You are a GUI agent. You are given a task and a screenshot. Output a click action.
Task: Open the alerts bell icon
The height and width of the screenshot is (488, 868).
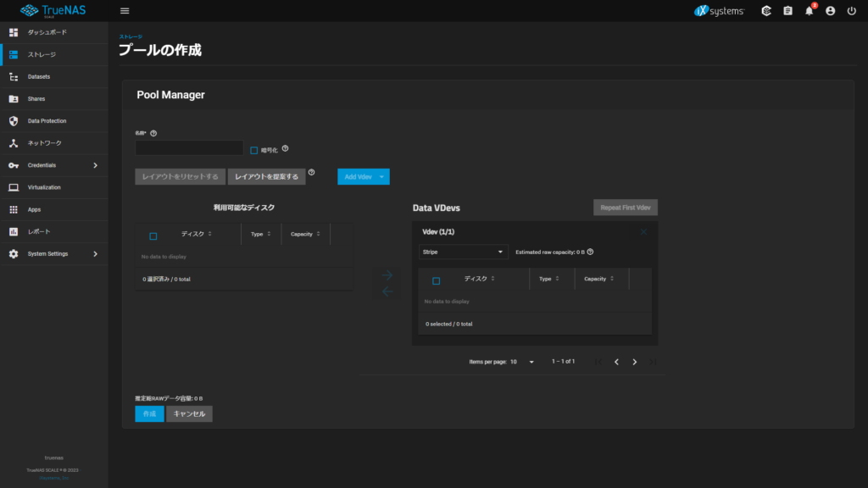pyautogui.click(x=809, y=11)
